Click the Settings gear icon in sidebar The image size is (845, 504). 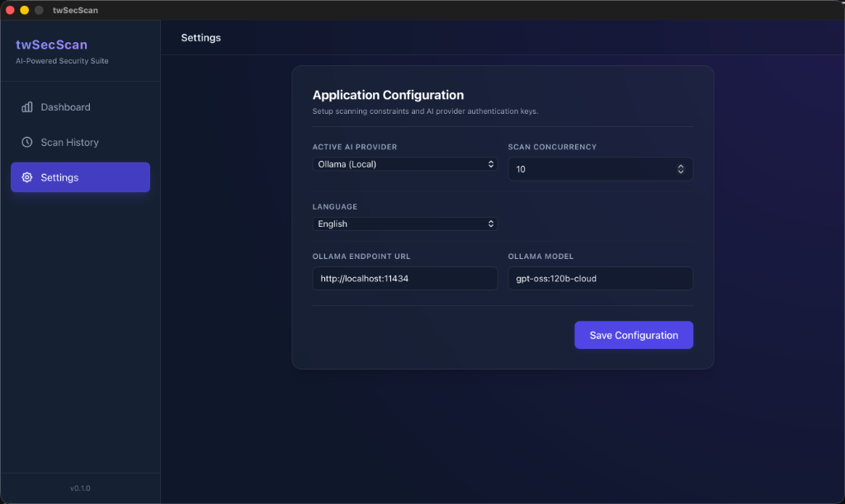[27, 177]
